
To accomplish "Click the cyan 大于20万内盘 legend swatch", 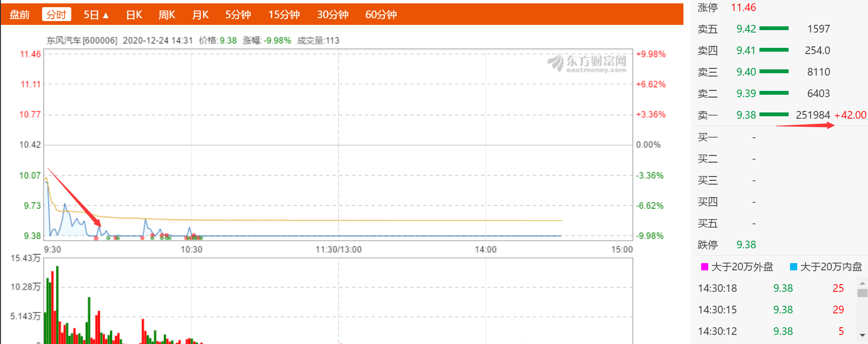I will pos(793,267).
